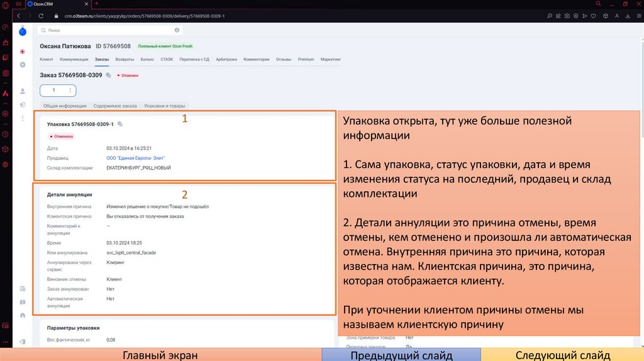Open the Заказы tab

102,59
